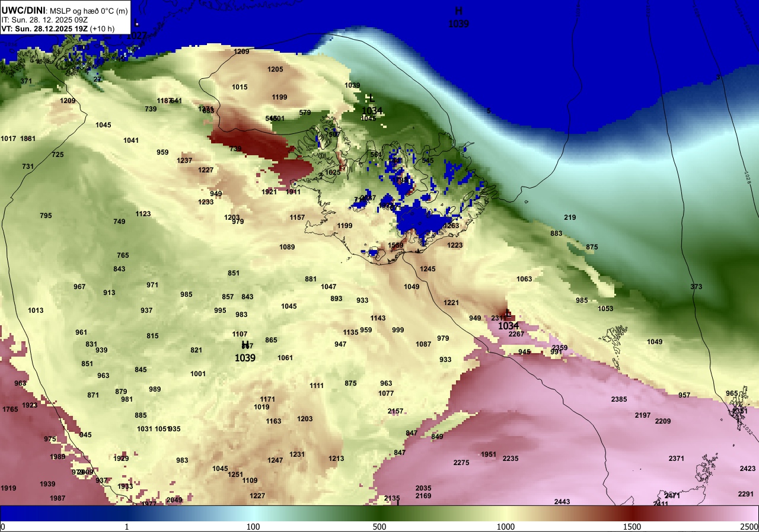Click the '(+10 h)' forecast offset
759x532 pixels.
[x=103, y=28]
